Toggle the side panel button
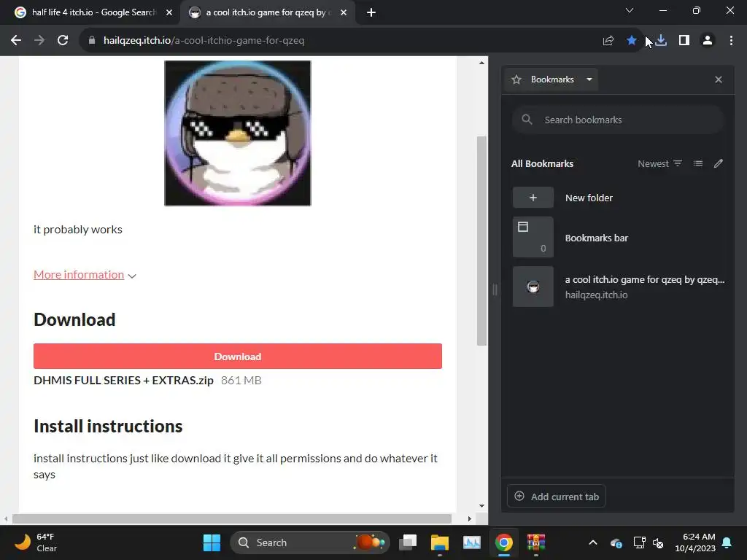The height and width of the screenshot is (560, 747). click(x=684, y=41)
